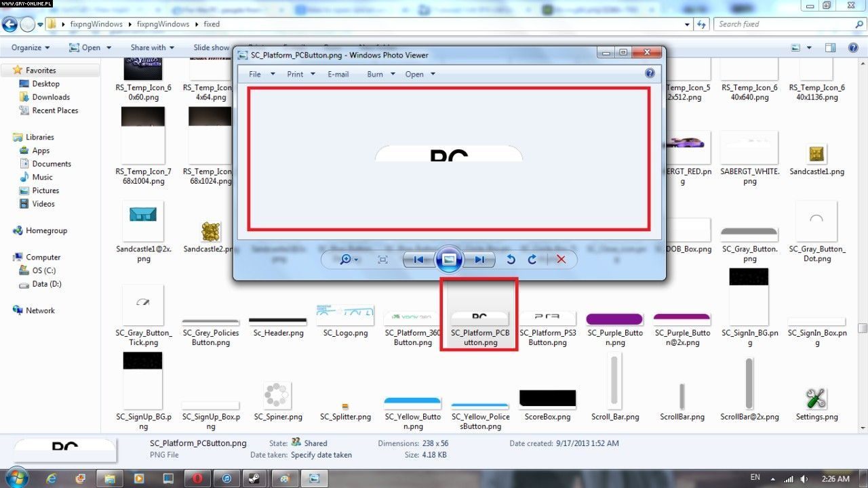This screenshot has height=488, width=868.
Task: Skip to the next photo
Action: (479, 260)
